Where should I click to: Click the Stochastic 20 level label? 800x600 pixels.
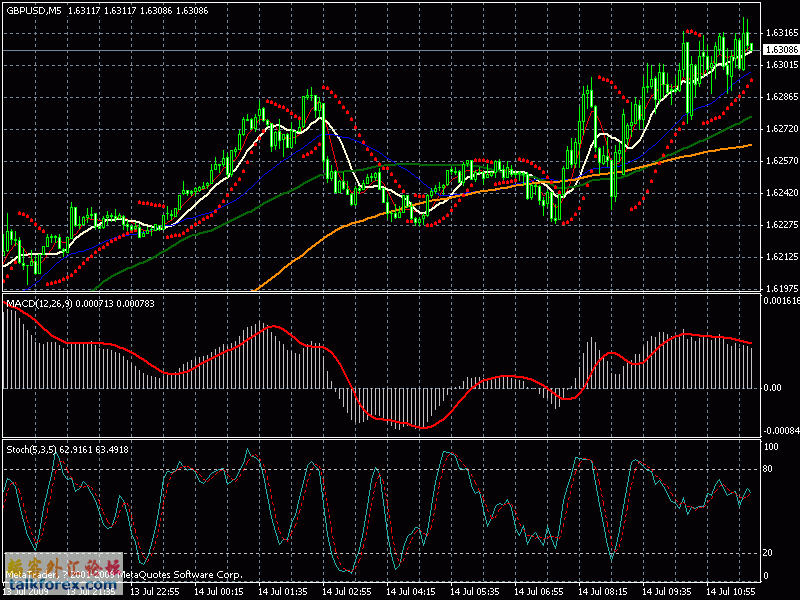click(x=768, y=553)
